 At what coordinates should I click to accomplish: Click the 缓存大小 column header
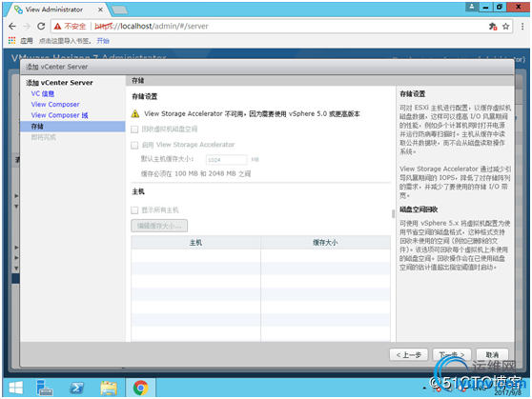[325, 243]
